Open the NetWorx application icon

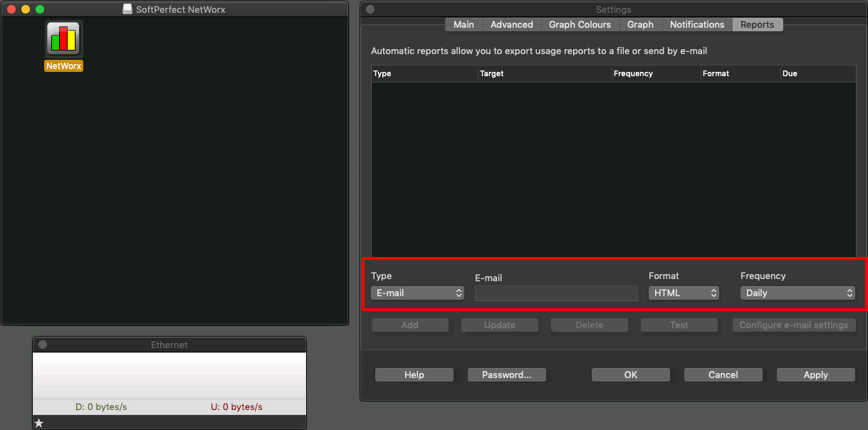click(x=64, y=39)
